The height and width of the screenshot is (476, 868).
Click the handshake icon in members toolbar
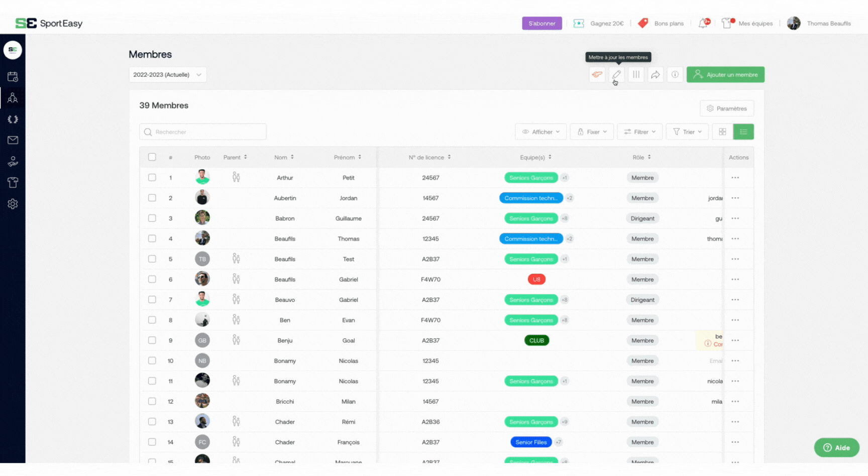pos(597,75)
